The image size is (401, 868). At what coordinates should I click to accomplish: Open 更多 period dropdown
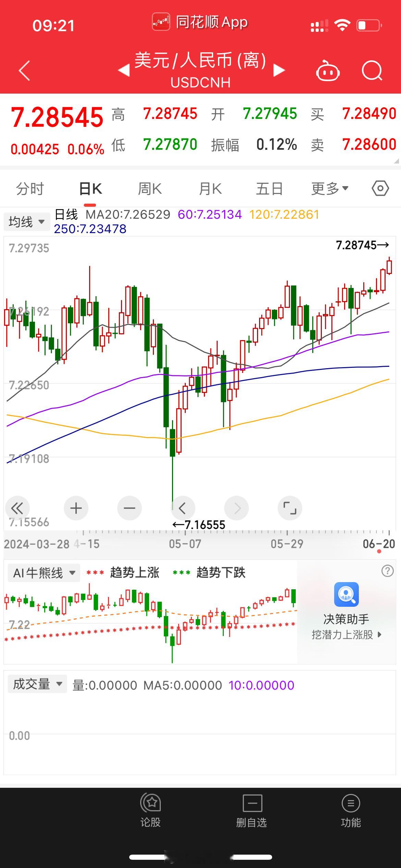point(330,189)
